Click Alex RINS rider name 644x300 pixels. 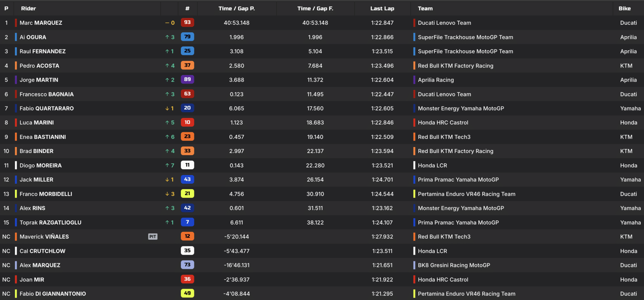(x=32, y=208)
